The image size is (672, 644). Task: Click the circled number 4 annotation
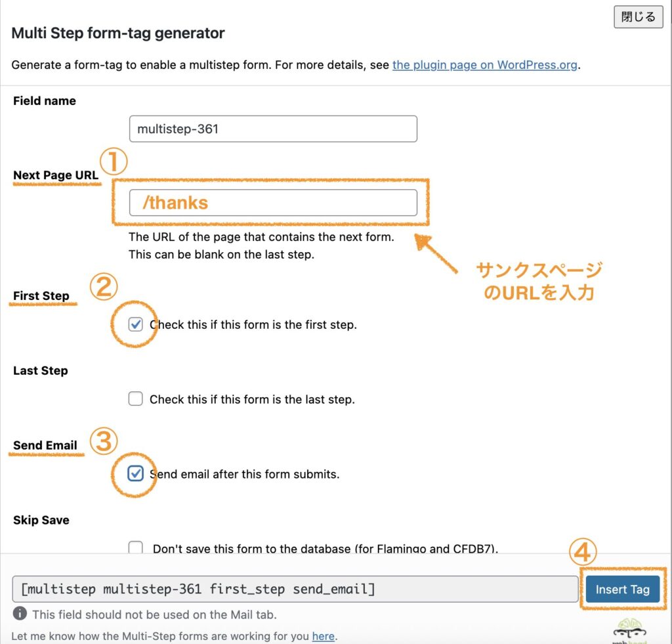click(x=583, y=552)
